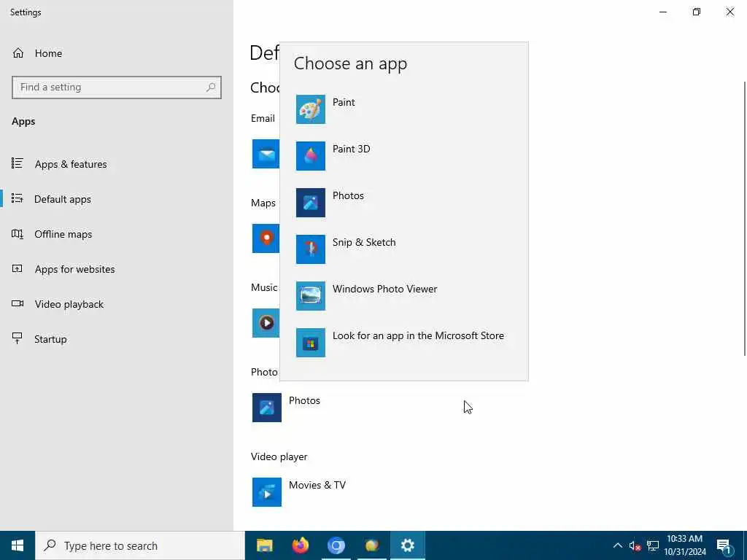Viewport: 747px width, 560px height.
Task: Click the taskbar clock 10:33 AM
Action: click(684, 539)
